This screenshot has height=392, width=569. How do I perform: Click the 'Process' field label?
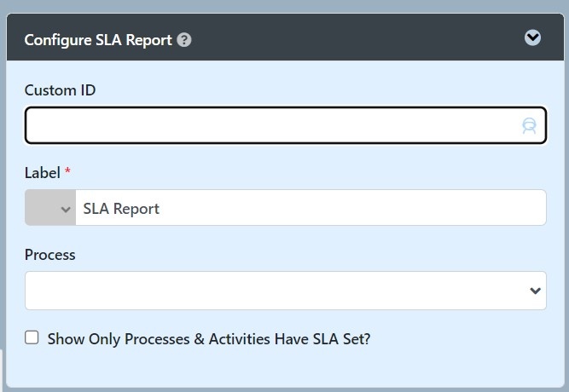[50, 255]
